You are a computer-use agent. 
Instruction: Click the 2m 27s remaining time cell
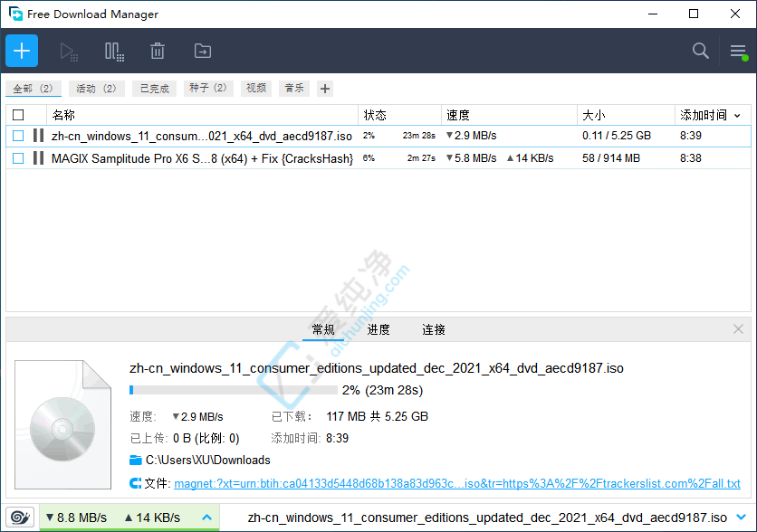point(421,157)
